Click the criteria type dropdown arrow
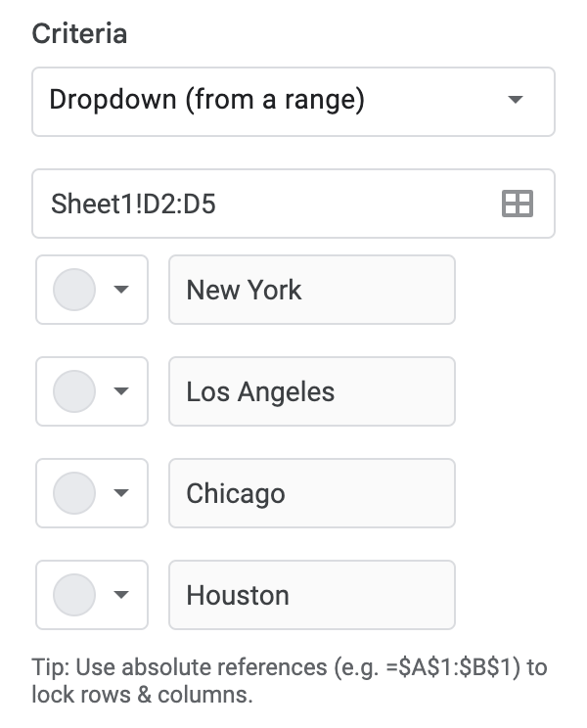 [x=516, y=100]
